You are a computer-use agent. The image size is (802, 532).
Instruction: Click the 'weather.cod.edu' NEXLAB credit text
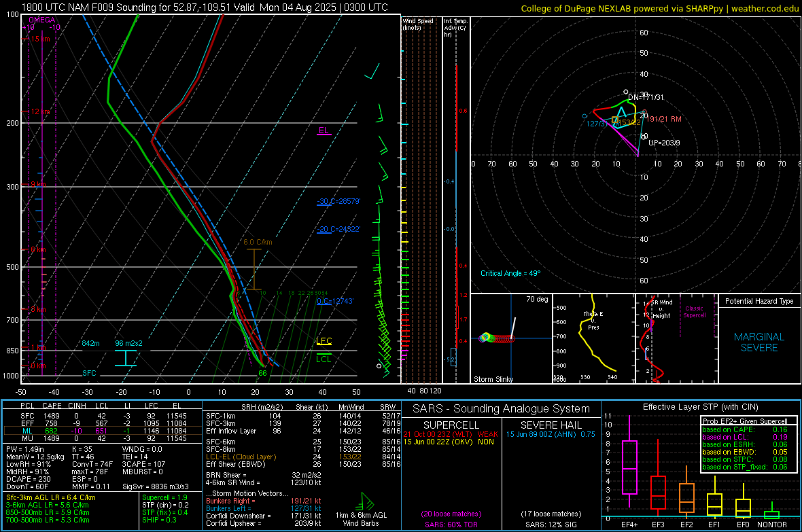[x=765, y=8]
